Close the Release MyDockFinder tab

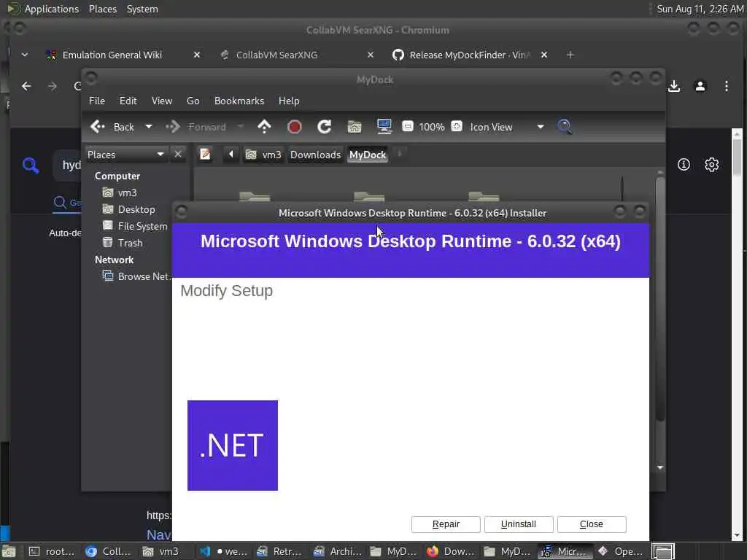[x=544, y=55]
